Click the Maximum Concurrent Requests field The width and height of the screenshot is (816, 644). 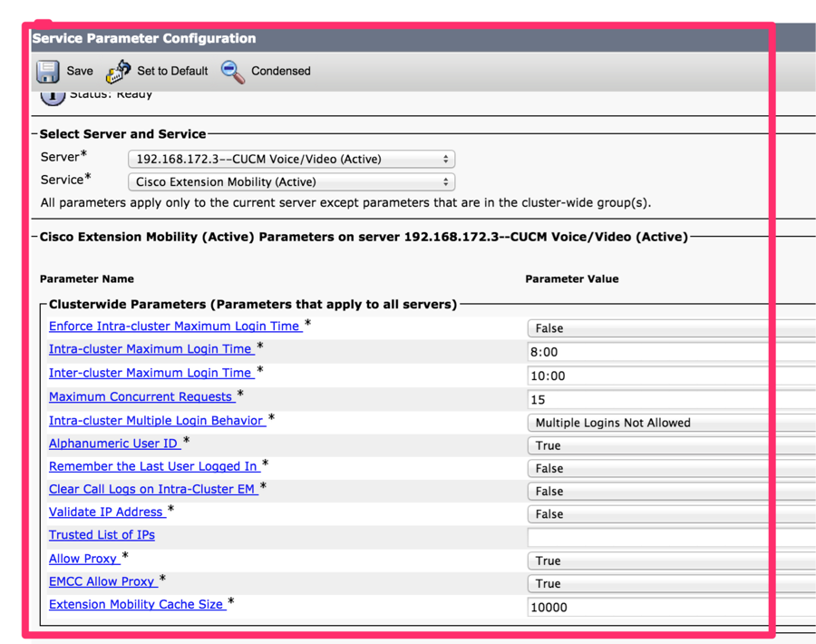click(671, 400)
